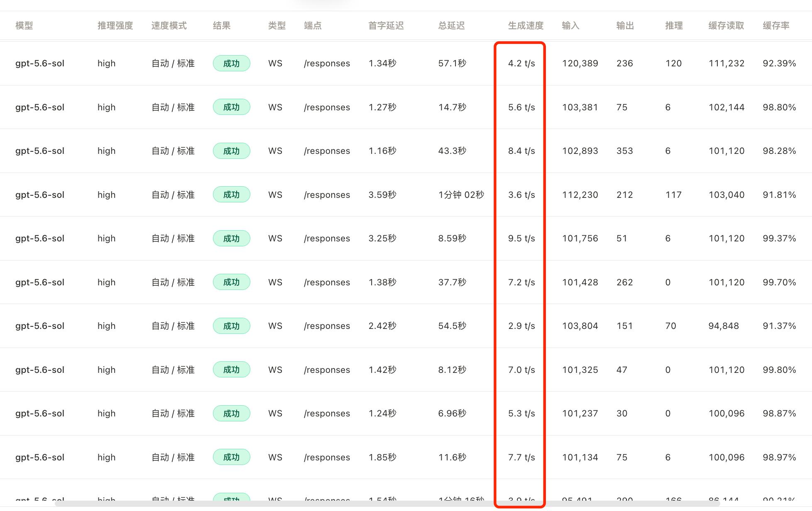Image resolution: width=812 pixels, height=511 pixels.
Task: Click 成功 badge in the 54.5秒 row
Action: tap(232, 326)
